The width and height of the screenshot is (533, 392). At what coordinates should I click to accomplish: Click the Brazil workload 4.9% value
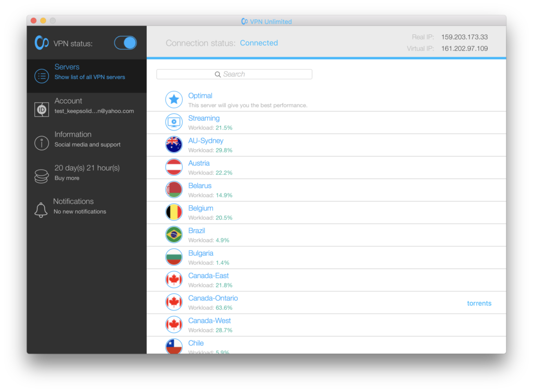click(222, 240)
